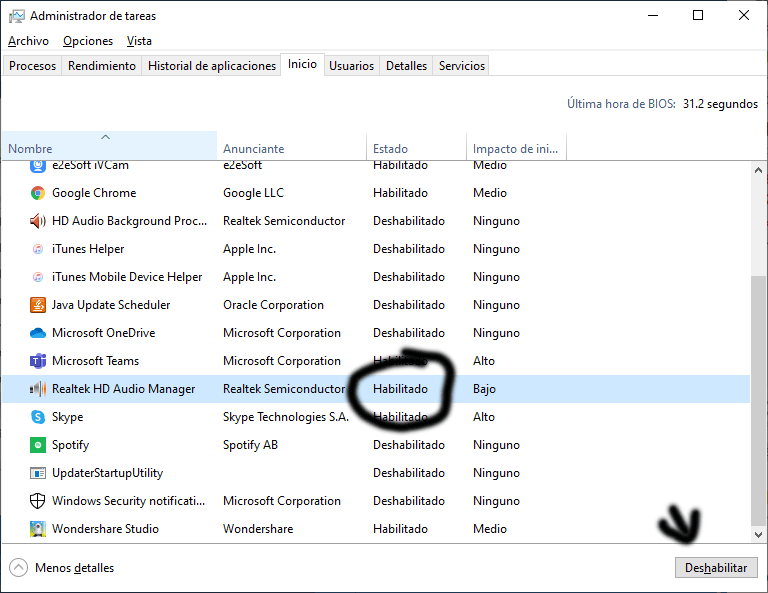Screen dimensions: 768x593
Task: Click Habilitado status of Realtek HD Audio Manager
Action: tap(400, 389)
